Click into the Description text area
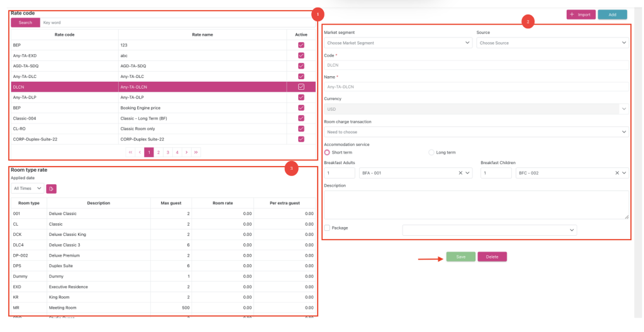Viewport: 644px width, 332px height. point(475,204)
